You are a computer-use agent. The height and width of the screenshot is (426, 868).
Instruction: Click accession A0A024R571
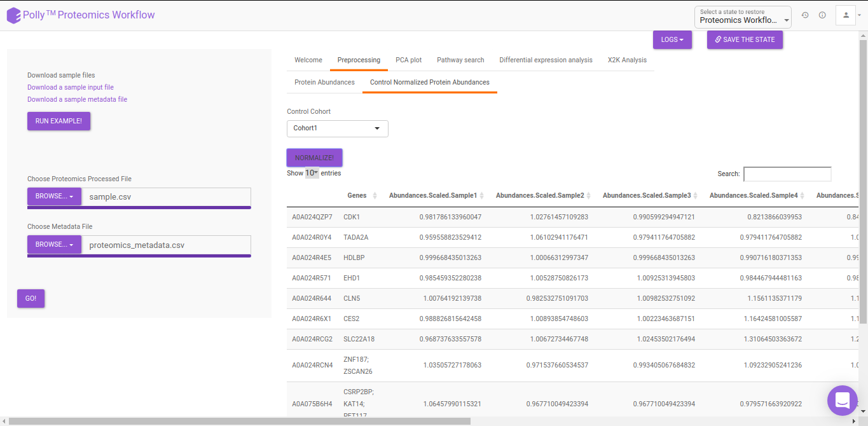coord(312,278)
